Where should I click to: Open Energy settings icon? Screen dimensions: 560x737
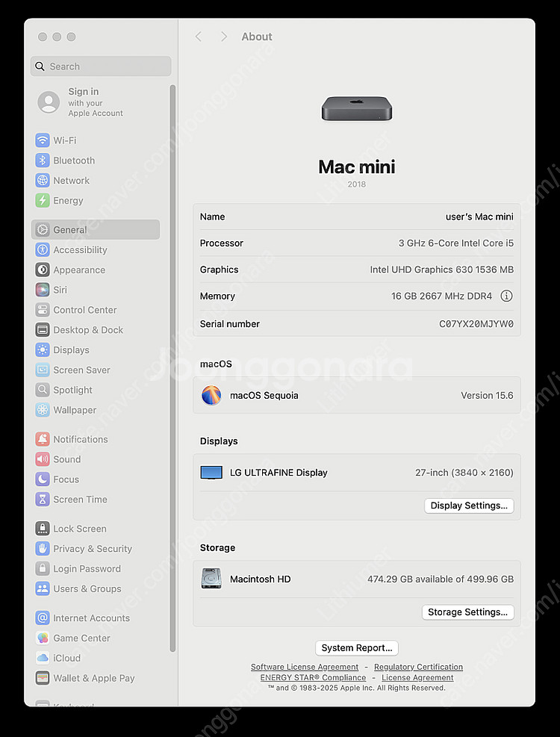point(43,200)
